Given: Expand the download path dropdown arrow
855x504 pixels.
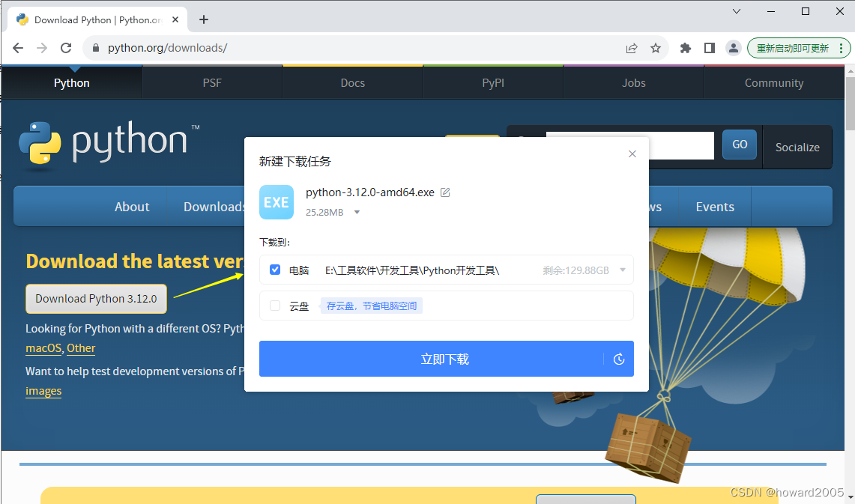Looking at the screenshot, I should [x=623, y=270].
